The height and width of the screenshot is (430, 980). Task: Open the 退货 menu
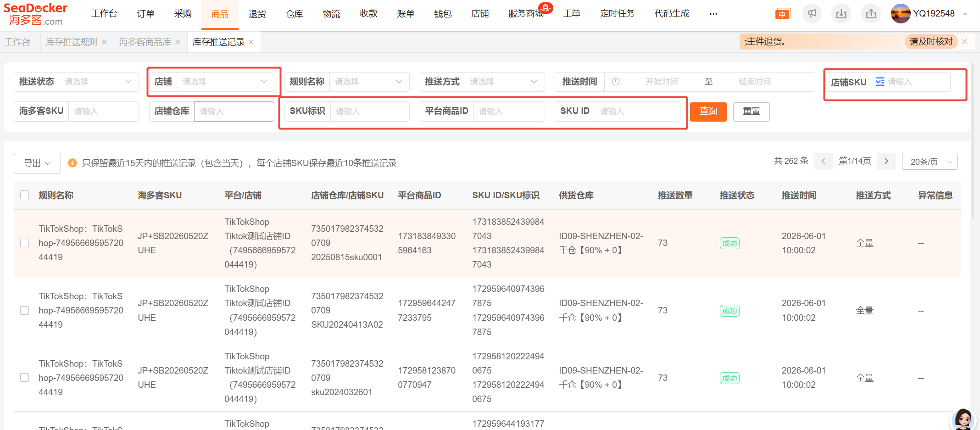coord(257,14)
